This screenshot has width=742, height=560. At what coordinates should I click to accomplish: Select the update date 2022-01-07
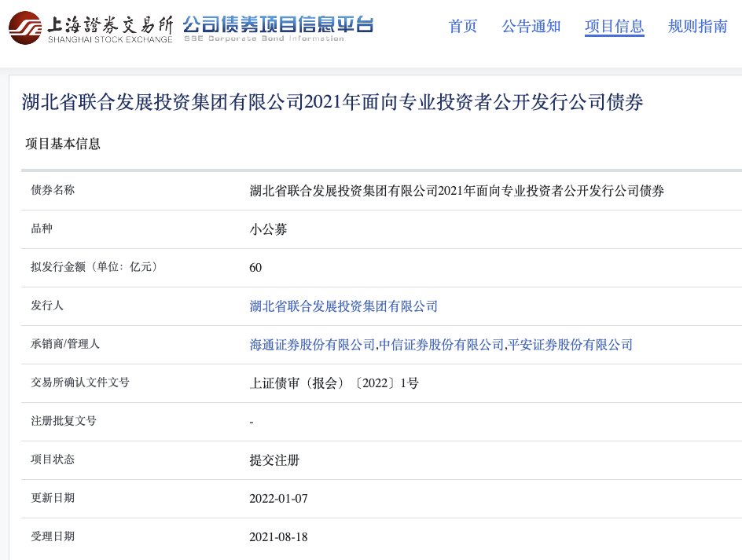click(278, 499)
